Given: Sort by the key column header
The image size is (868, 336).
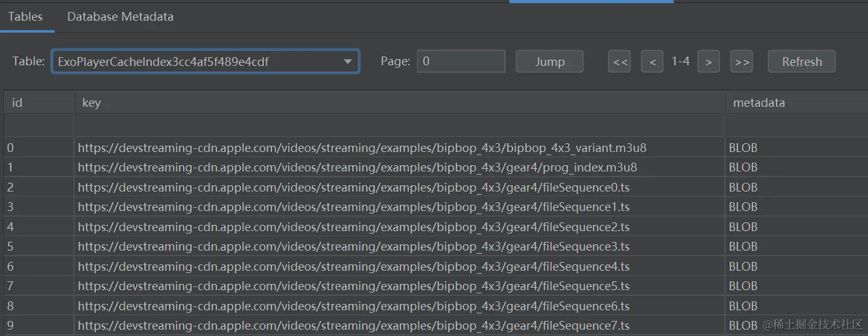Looking at the screenshot, I should (400, 102).
